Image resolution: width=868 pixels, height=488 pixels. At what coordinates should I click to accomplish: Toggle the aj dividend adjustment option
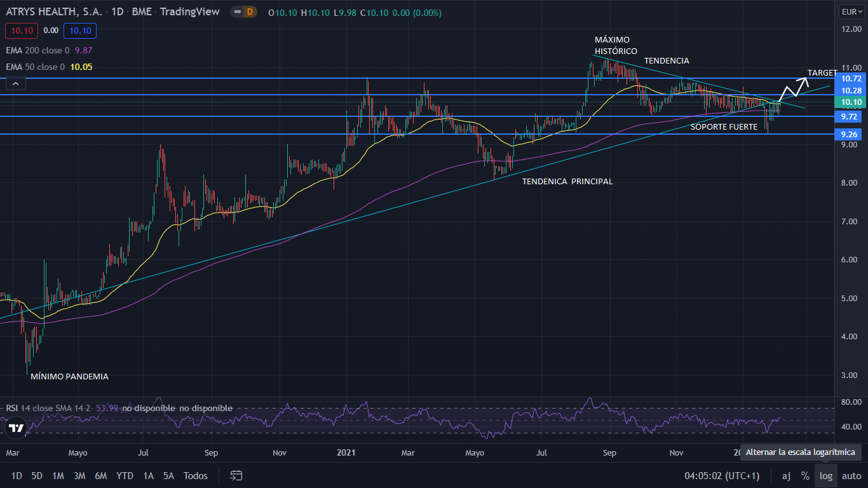coord(786,475)
